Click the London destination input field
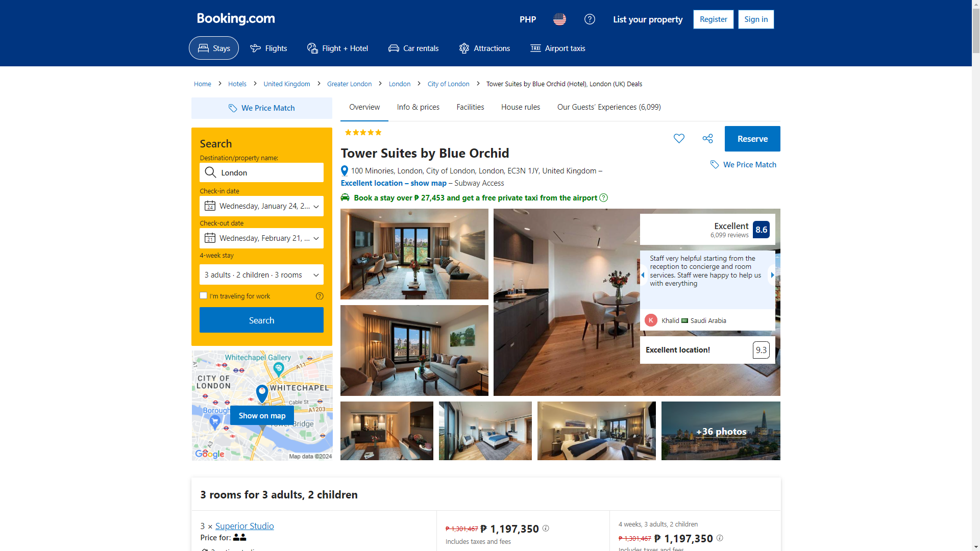This screenshot has height=551, width=980. (261, 172)
